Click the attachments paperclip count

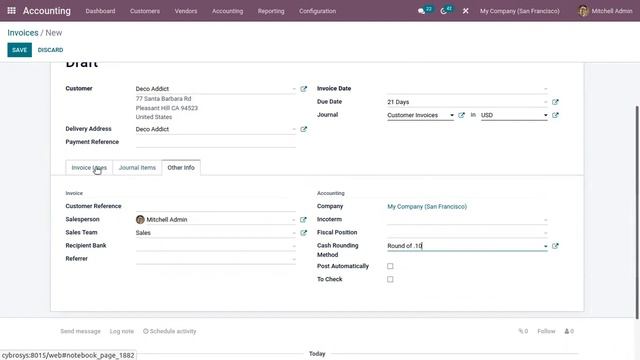[x=523, y=331]
